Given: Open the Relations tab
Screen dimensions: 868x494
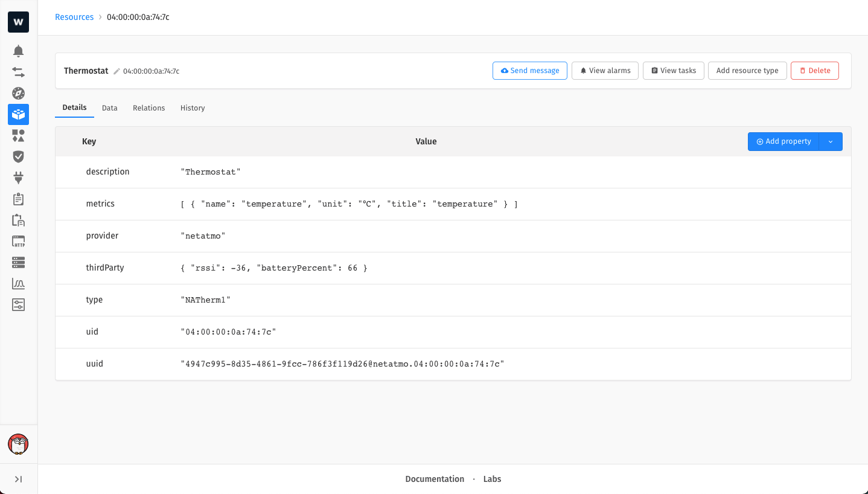Looking at the screenshot, I should tap(148, 108).
